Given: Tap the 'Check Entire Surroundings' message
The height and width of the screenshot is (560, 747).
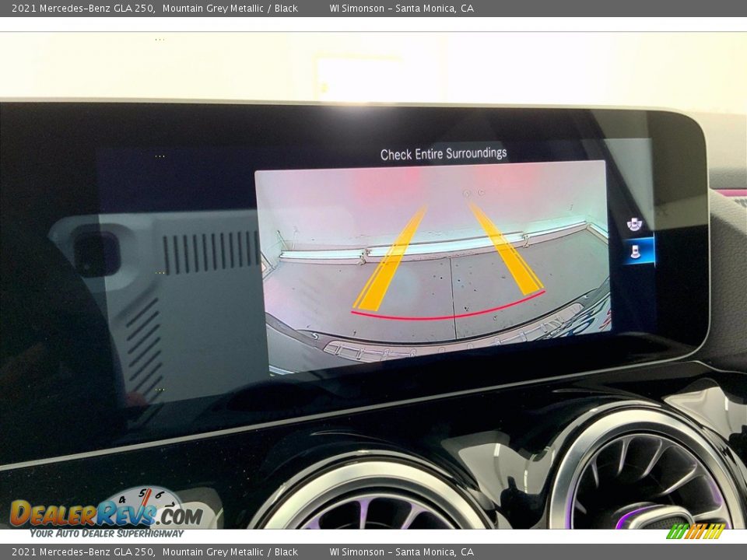Looking at the screenshot, I should [x=444, y=154].
